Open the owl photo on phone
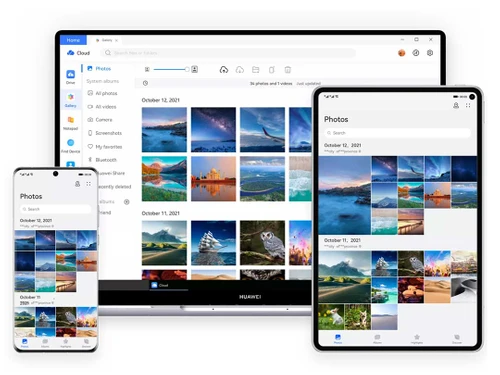Screen dimensions: 500x375 tap(66, 317)
